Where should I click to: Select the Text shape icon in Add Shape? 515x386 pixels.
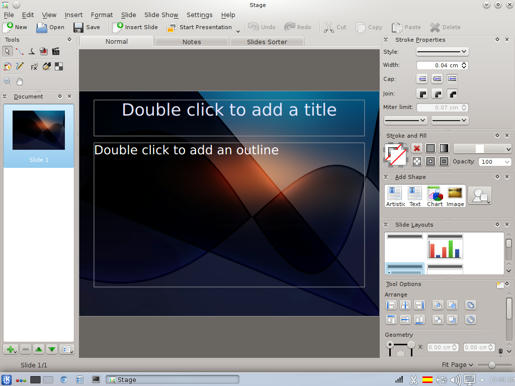(415, 196)
